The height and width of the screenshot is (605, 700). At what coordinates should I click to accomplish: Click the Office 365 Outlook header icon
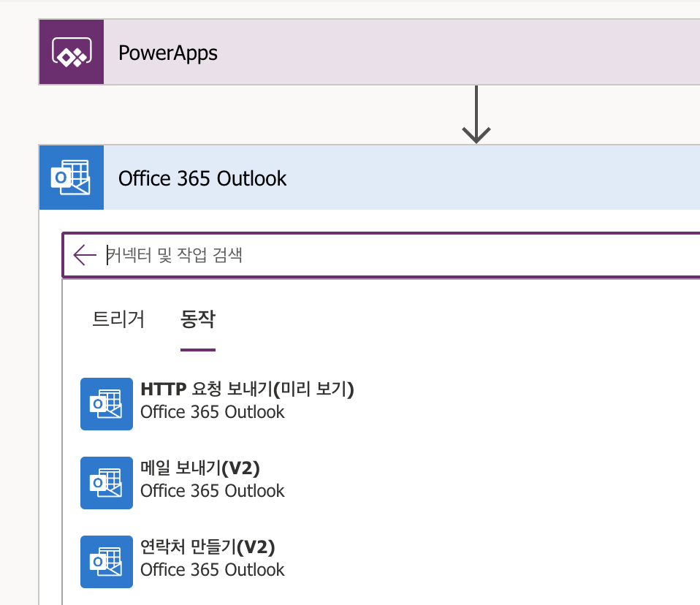72,178
